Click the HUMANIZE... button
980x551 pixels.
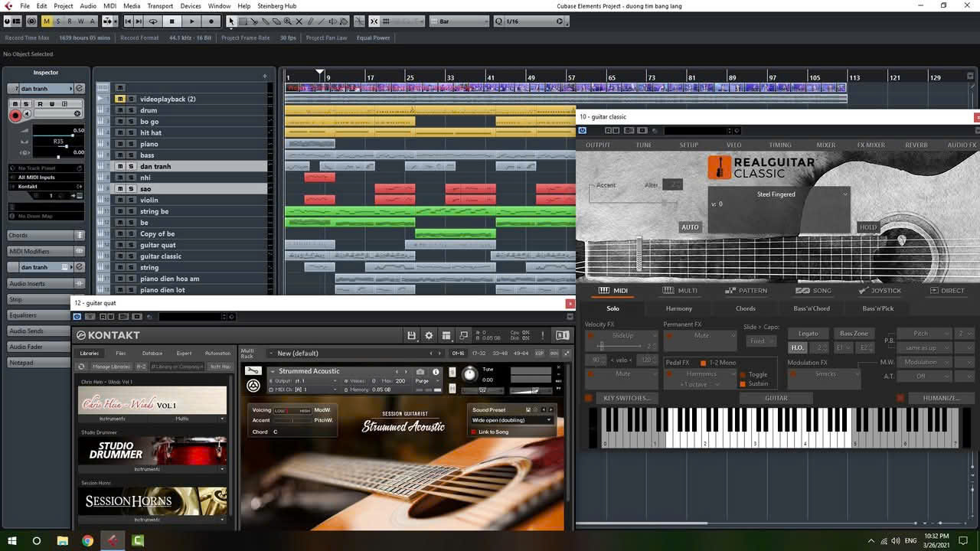[x=941, y=398]
